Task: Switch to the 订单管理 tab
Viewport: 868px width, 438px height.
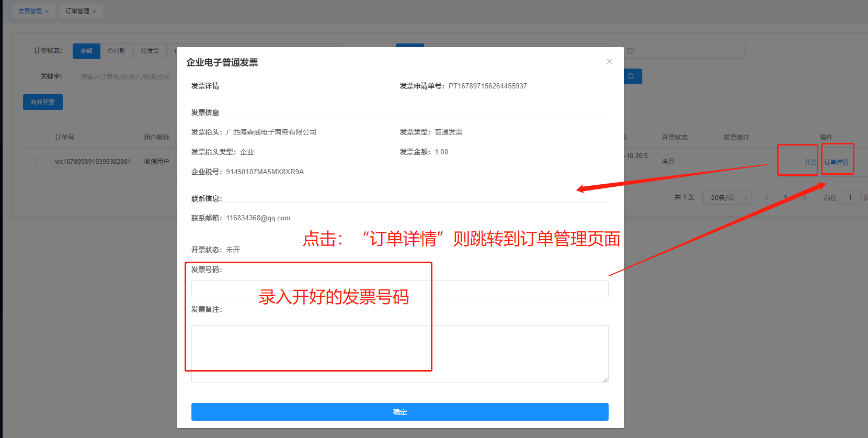Action: [77, 11]
